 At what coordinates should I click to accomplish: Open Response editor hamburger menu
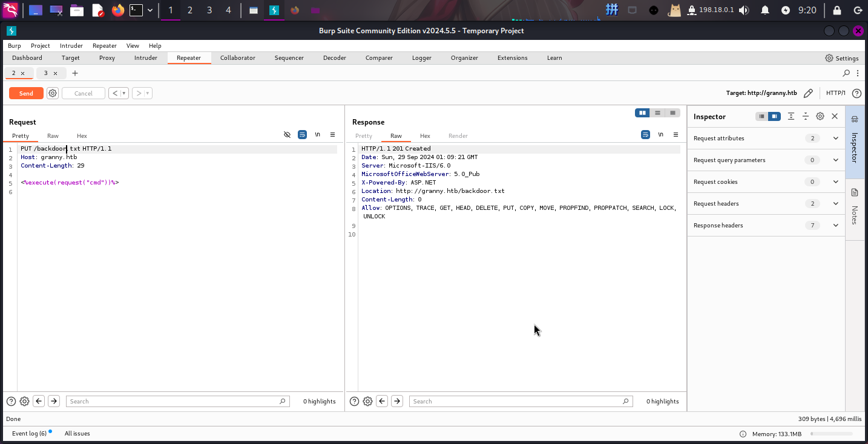(676, 135)
